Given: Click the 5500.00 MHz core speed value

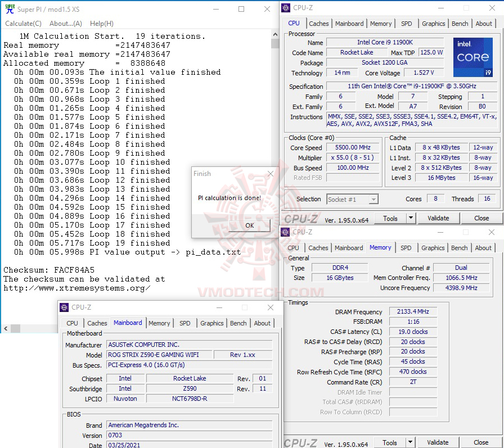Looking at the screenshot, I should (x=353, y=147).
